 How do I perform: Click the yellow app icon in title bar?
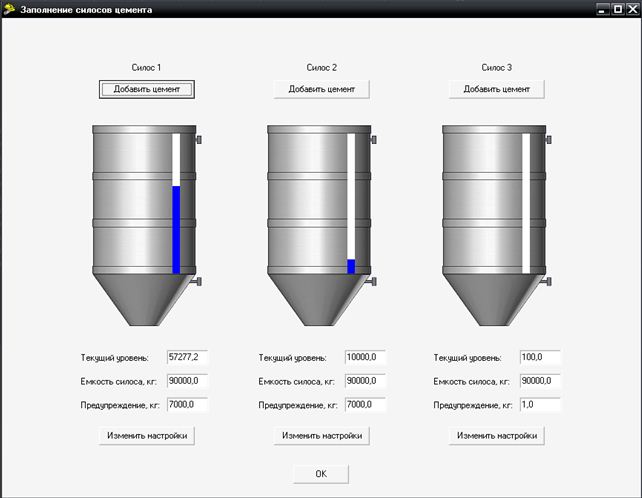tap(9, 9)
